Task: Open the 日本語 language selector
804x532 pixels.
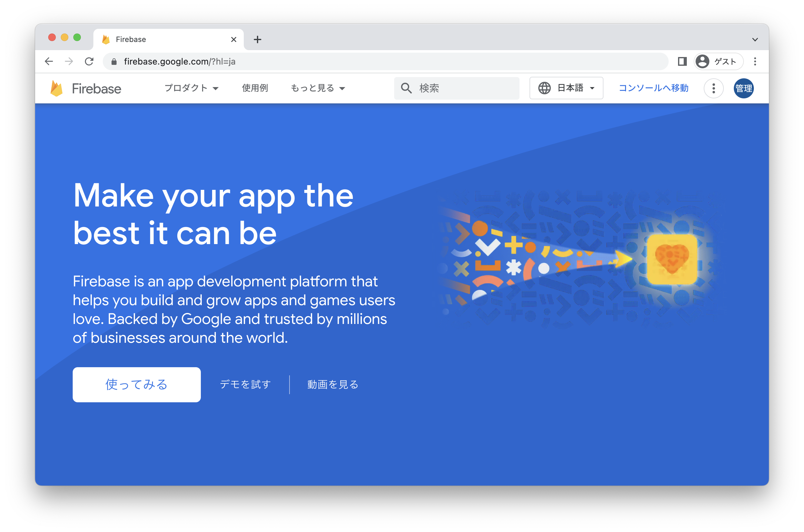Action: [566, 88]
